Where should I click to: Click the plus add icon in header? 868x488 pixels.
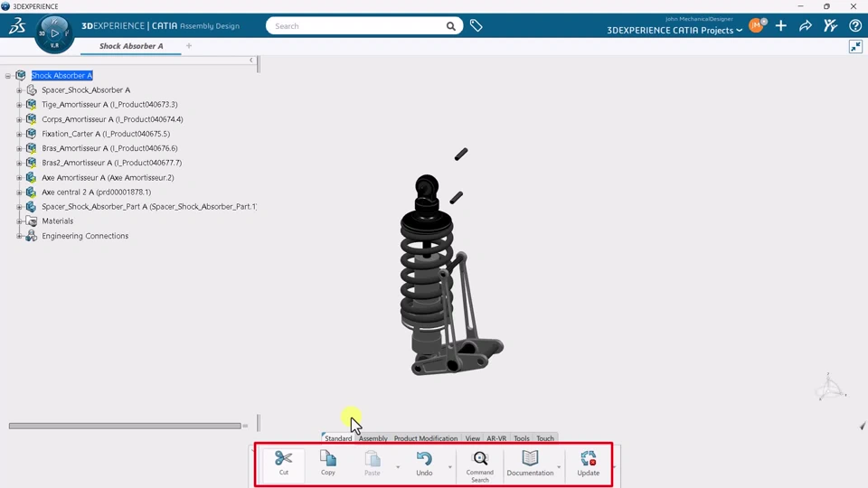point(781,25)
